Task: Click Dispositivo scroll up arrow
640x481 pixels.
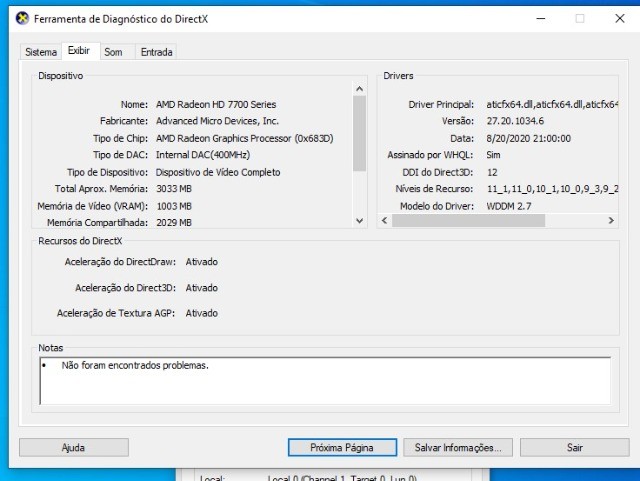Action: pyautogui.click(x=360, y=89)
